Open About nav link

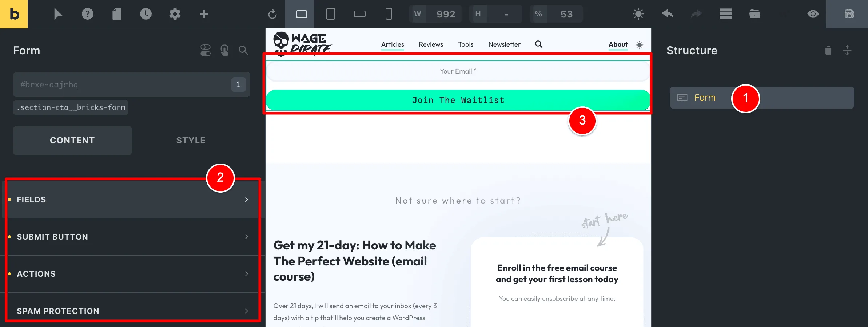click(x=618, y=44)
